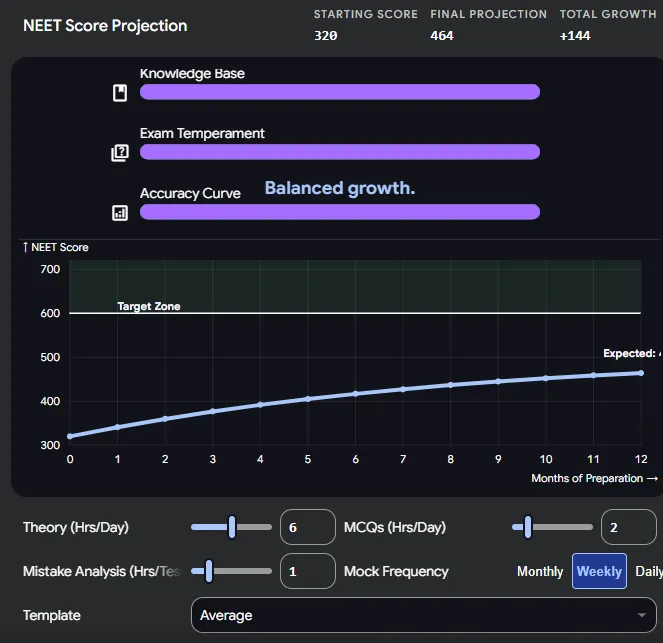Click the 'FINAL PROJECTION' heading

(x=488, y=14)
